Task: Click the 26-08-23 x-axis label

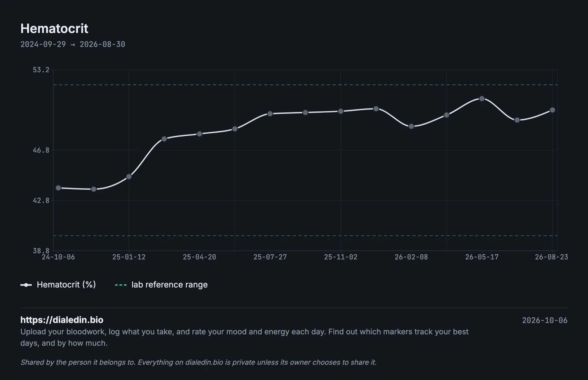Action: [x=552, y=257]
